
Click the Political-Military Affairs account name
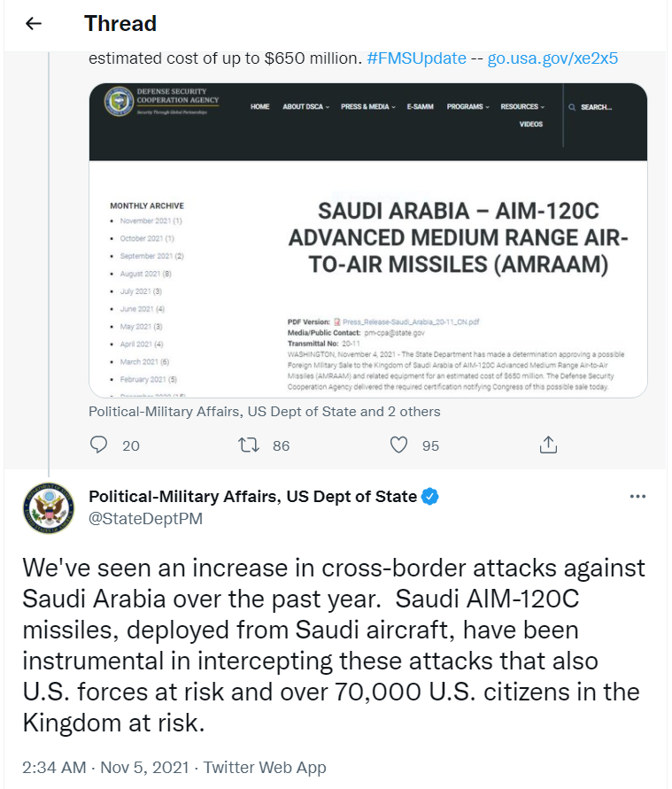tap(252, 497)
